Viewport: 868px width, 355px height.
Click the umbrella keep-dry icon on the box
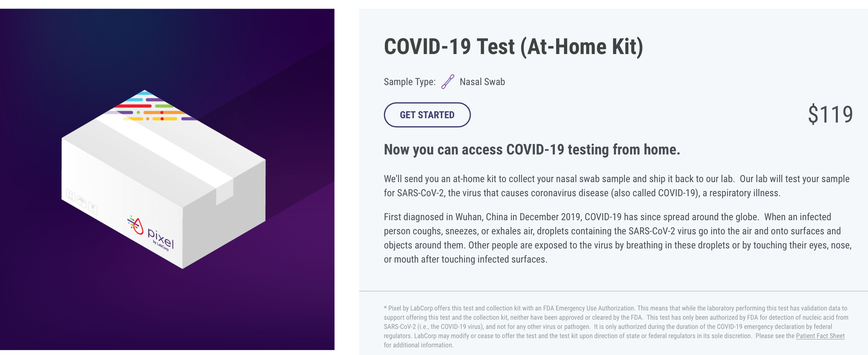click(x=82, y=201)
